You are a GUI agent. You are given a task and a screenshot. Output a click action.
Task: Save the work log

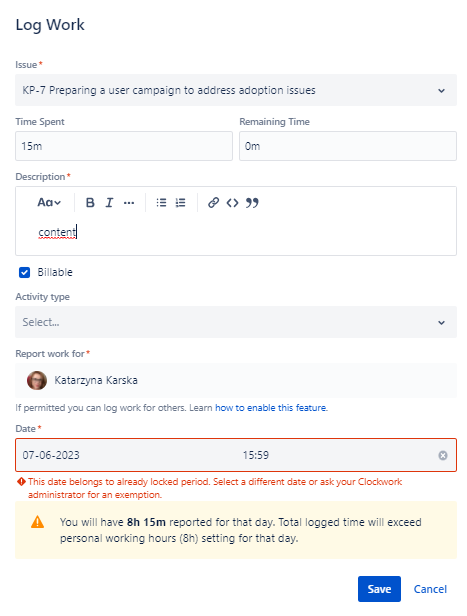pyautogui.click(x=379, y=589)
